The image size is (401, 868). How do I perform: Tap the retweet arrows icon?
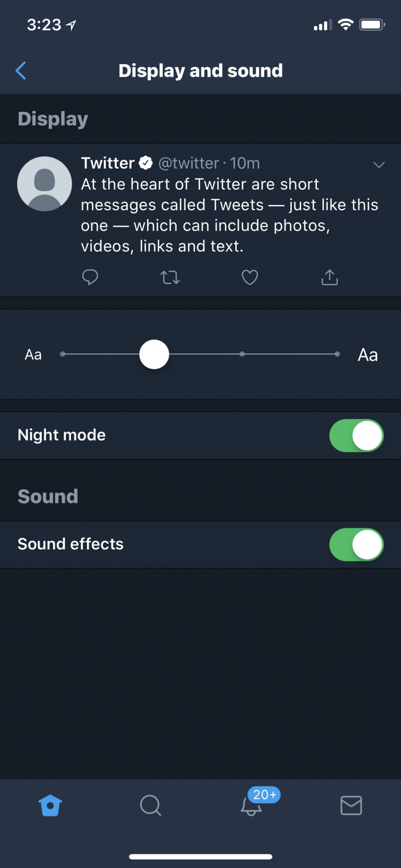click(x=170, y=278)
